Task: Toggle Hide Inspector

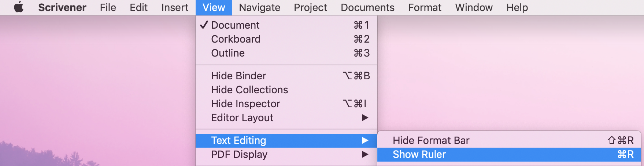Action: pyautogui.click(x=286, y=104)
